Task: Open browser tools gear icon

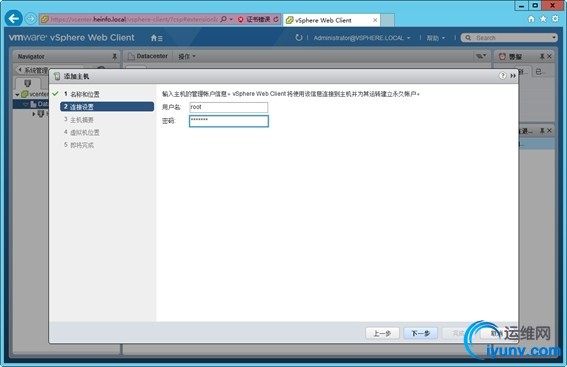Action: click(x=555, y=19)
